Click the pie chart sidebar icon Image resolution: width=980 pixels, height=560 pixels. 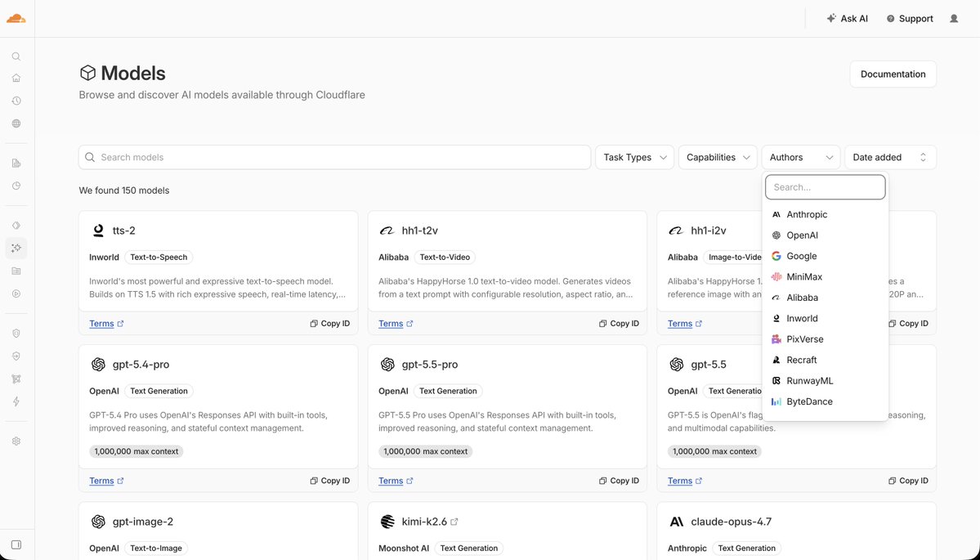[x=16, y=186]
